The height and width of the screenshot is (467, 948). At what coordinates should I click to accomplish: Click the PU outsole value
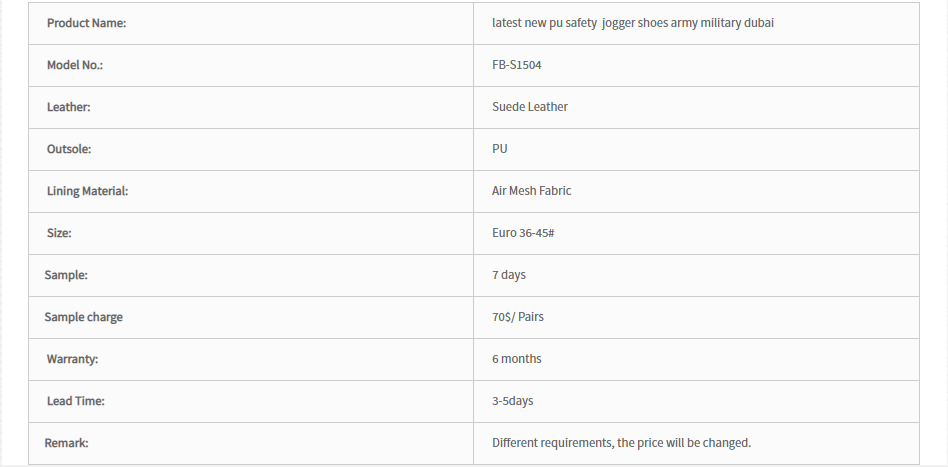pyautogui.click(x=499, y=149)
